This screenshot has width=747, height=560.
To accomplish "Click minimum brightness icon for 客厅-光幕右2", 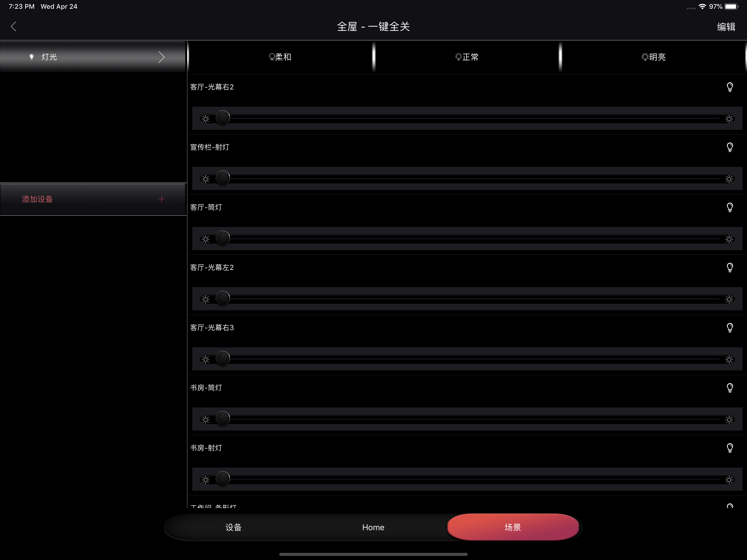I will click(x=205, y=119).
